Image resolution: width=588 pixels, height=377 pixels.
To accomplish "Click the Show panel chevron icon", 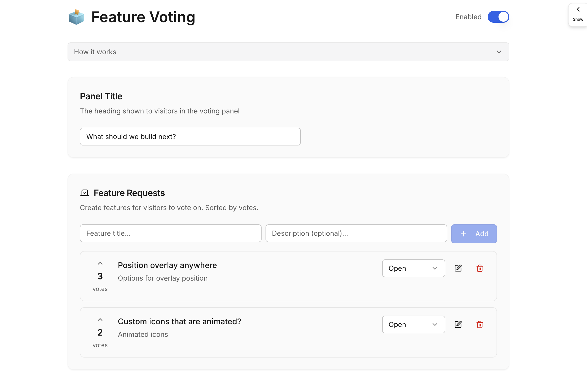I will [578, 10].
